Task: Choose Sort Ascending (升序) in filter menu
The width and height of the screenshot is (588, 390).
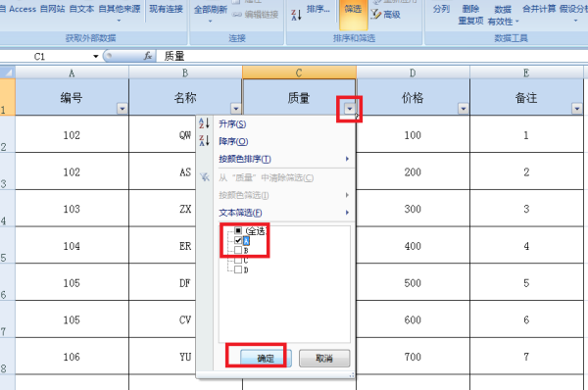Action: coord(275,123)
